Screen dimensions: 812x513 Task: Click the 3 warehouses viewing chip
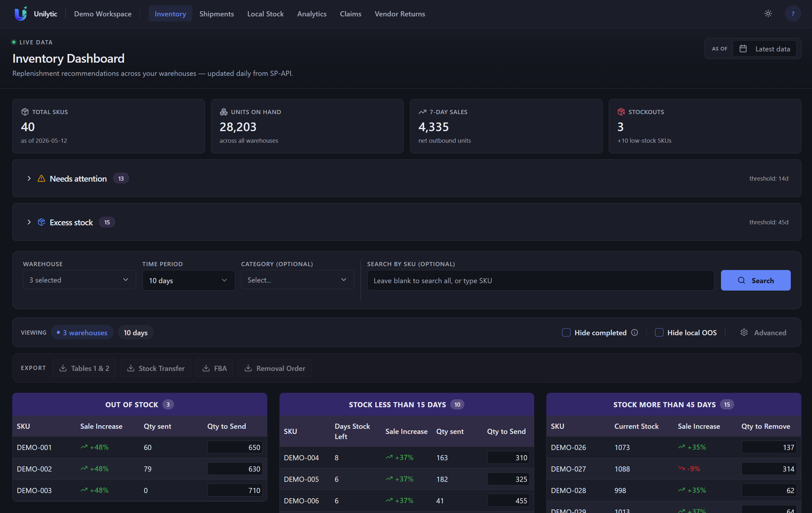point(82,332)
